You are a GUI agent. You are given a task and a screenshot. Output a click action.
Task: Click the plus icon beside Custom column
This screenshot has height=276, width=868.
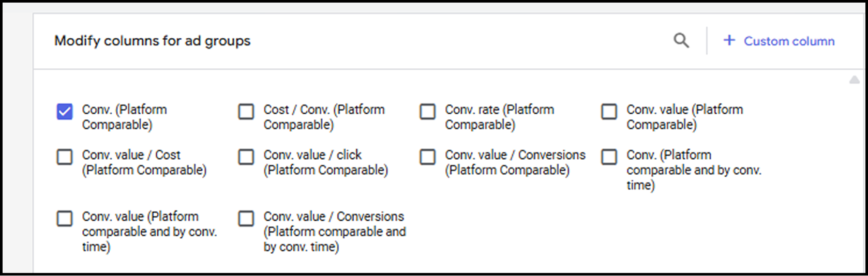coord(729,40)
